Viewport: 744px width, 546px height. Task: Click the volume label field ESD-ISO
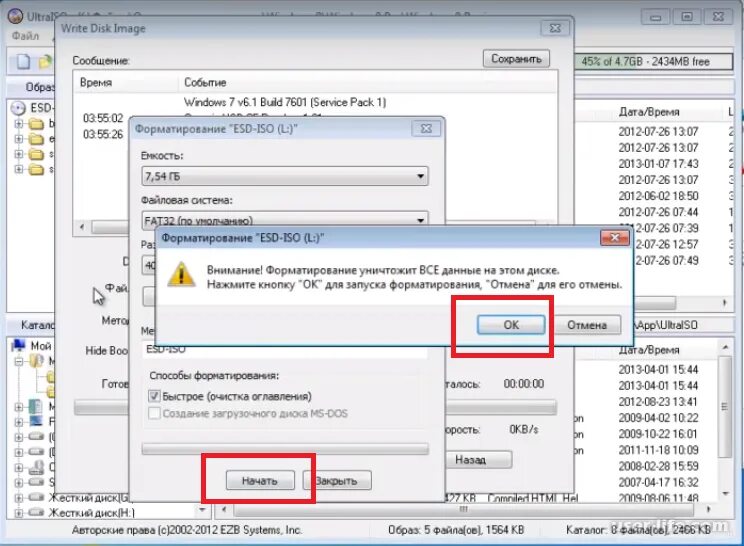pos(285,350)
